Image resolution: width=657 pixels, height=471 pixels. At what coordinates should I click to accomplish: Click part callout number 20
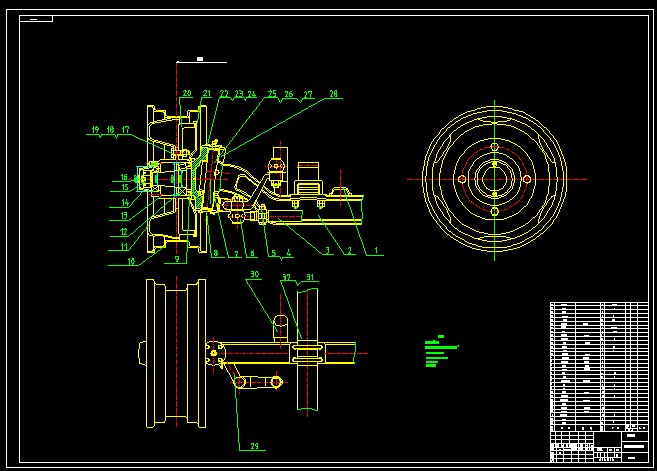coord(186,94)
